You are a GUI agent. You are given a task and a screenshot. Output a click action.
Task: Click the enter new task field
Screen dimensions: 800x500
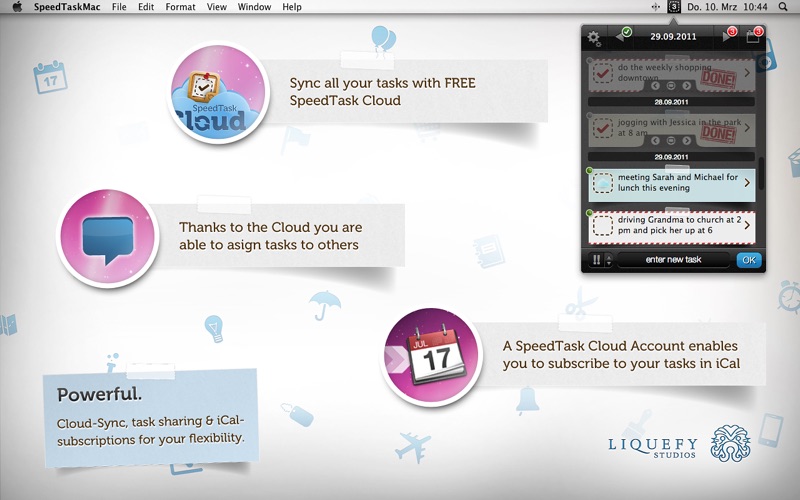click(673, 260)
